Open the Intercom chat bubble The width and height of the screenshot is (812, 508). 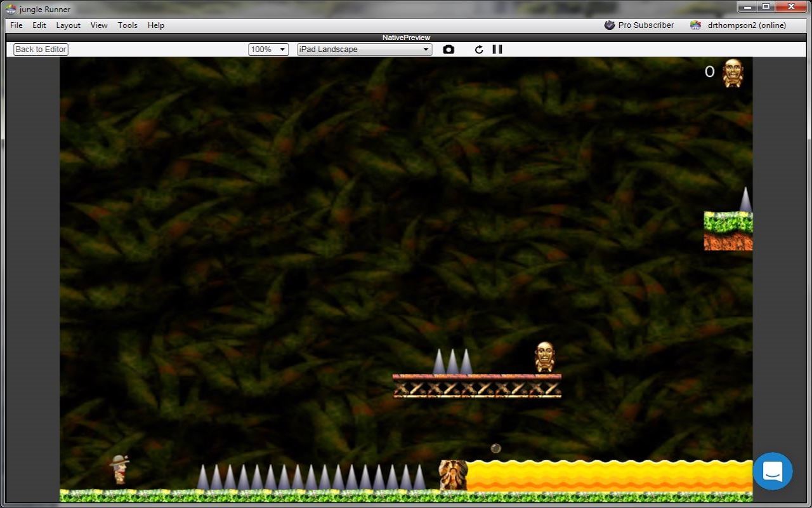[x=773, y=471]
